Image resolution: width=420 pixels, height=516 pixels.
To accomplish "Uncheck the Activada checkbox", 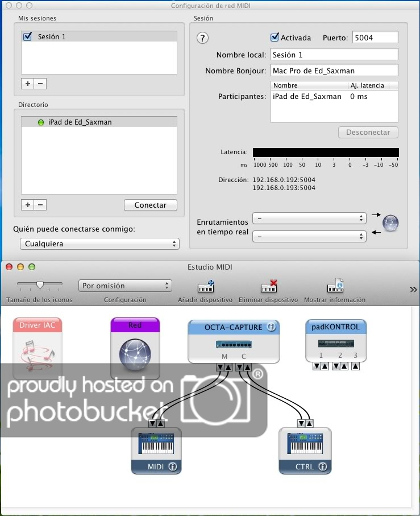I will click(275, 37).
